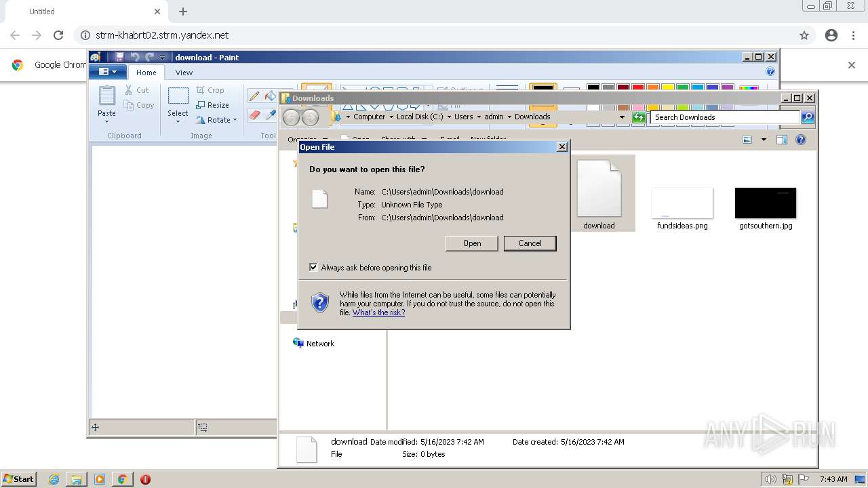Reload the Chrome page

(x=58, y=35)
